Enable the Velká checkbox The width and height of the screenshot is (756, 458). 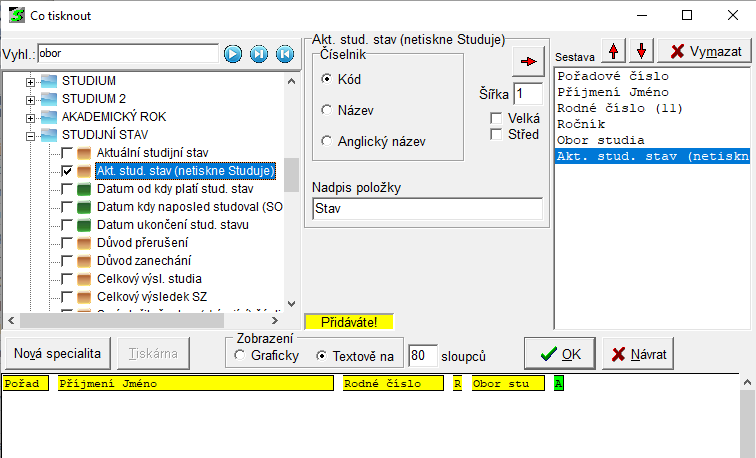coord(496,118)
